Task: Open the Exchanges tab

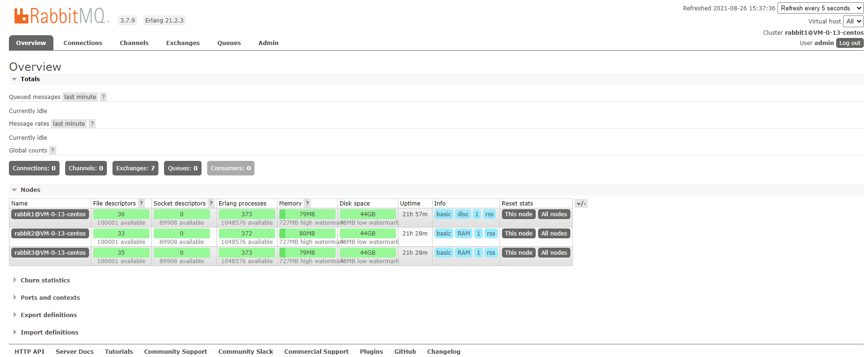Action: pos(183,43)
